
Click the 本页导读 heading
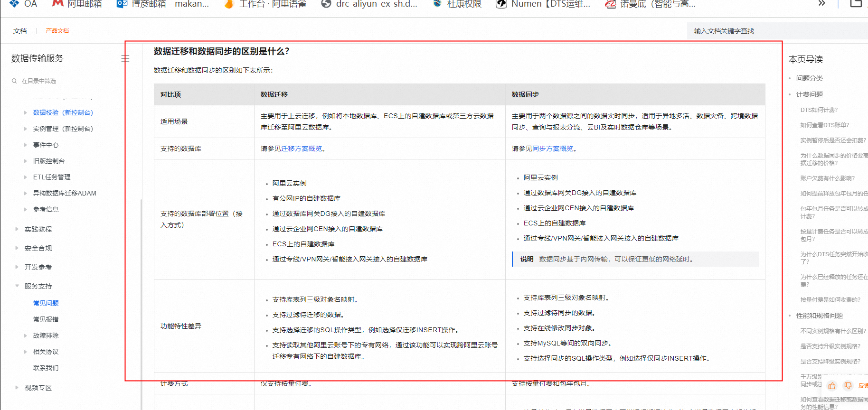coord(806,59)
